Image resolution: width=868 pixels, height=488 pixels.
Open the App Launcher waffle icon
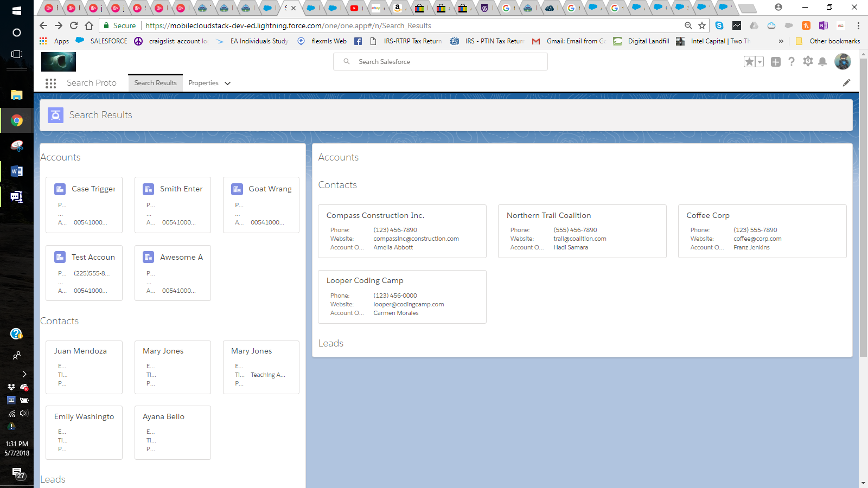[50, 83]
